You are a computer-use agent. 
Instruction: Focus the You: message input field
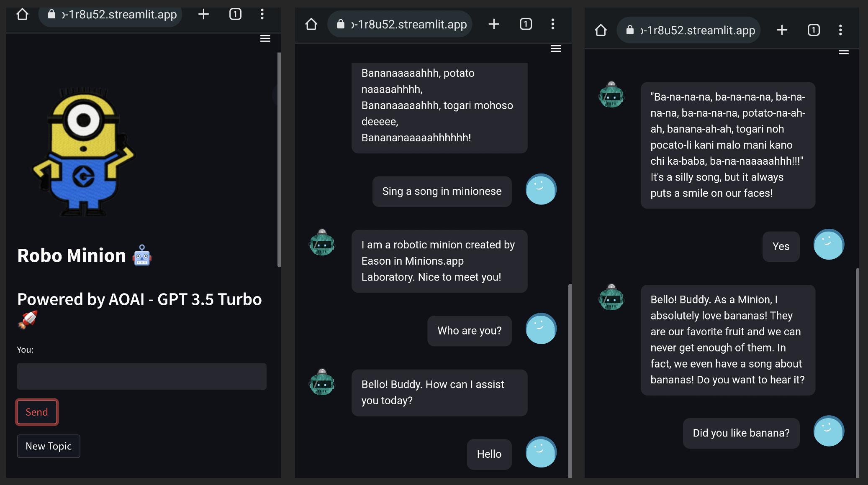click(141, 376)
